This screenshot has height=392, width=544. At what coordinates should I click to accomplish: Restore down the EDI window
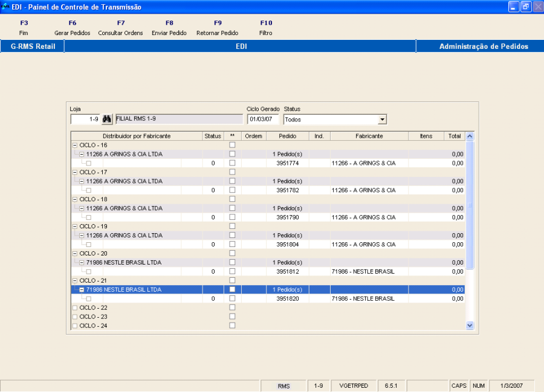pos(526,7)
